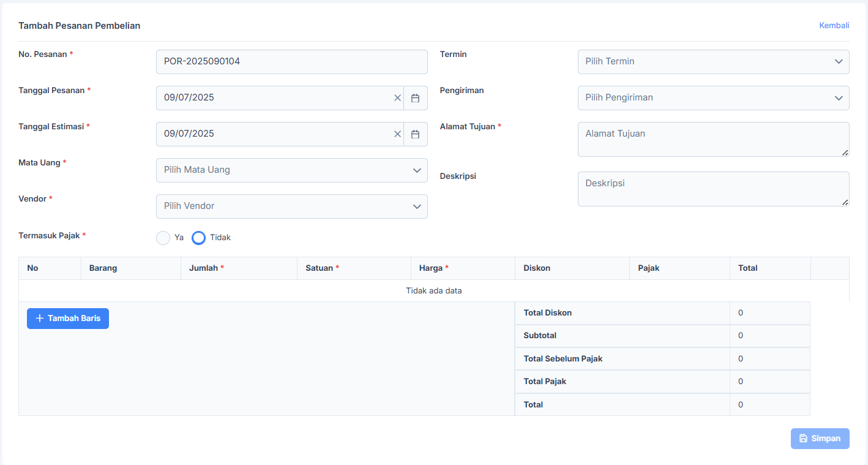
Task: Select Ya for Termasuk Pajak
Action: point(163,238)
